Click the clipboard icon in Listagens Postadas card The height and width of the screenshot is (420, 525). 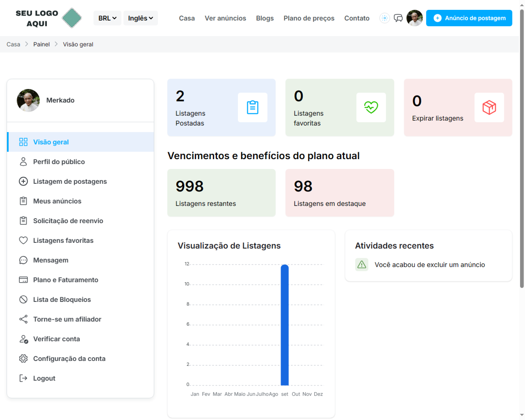(252, 107)
